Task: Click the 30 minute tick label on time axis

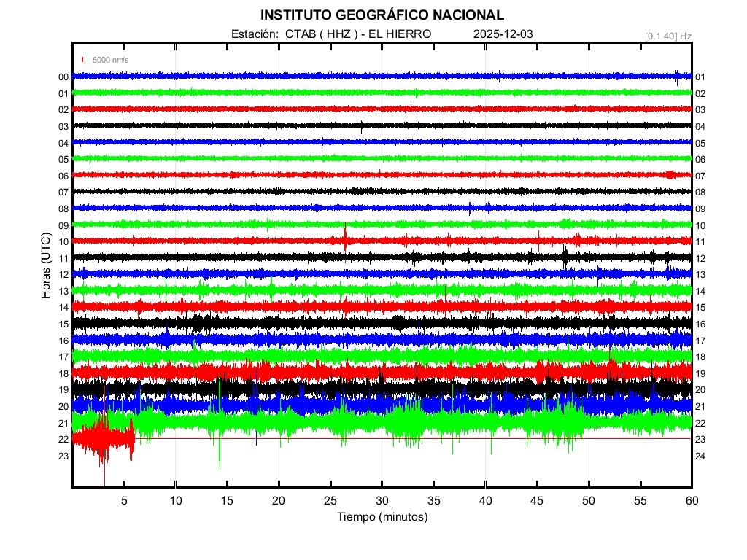Action: (x=382, y=500)
